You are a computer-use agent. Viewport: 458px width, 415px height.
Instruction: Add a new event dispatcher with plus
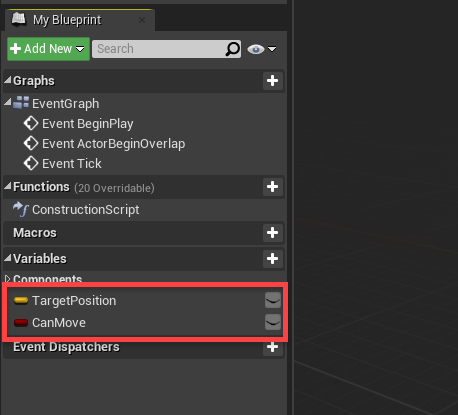[x=273, y=347]
